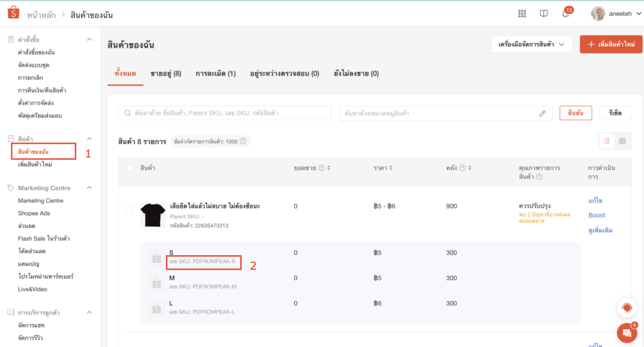Open the notifications bell

point(565,14)
